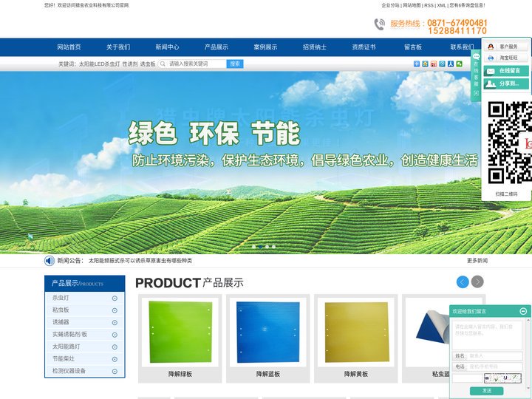Viewport: 532px width, 399px height.
Task: Click the news speaker icon
Action: point(50,261)
